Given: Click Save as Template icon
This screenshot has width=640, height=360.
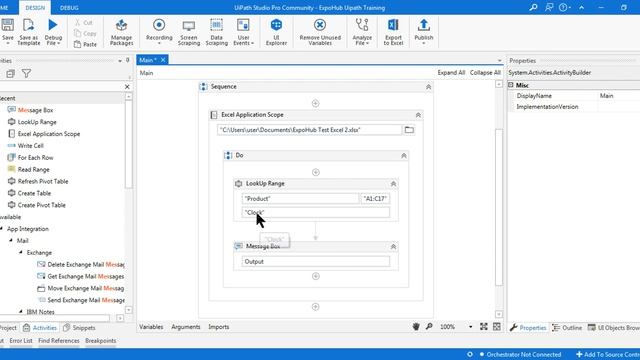Looking at the screenshot, I should pos(29,25).
